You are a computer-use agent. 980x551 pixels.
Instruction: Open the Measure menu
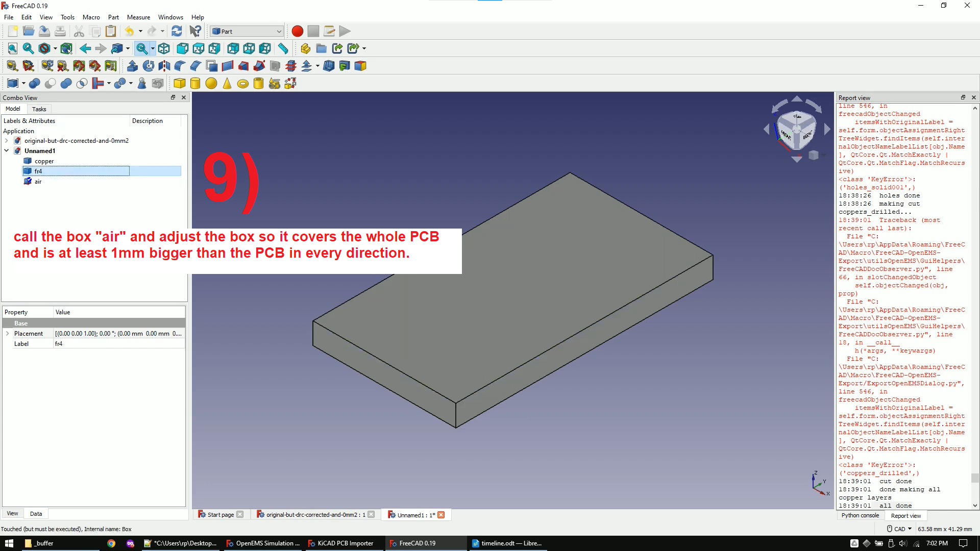click(138, 17)
